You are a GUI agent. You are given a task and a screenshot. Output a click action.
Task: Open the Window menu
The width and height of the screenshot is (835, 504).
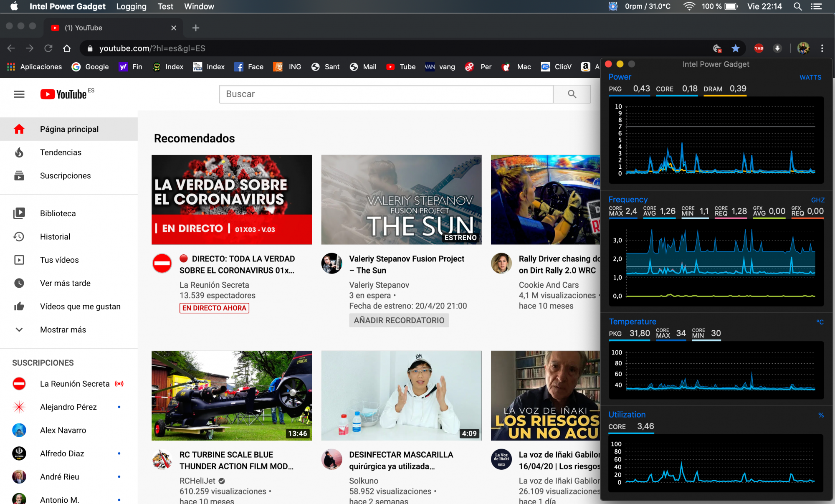pyautogui.click(x=199, y=6)
